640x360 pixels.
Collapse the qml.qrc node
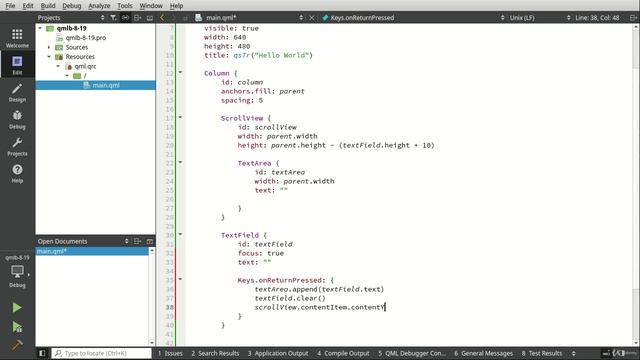pyautogui.click(x=58, y=66)
